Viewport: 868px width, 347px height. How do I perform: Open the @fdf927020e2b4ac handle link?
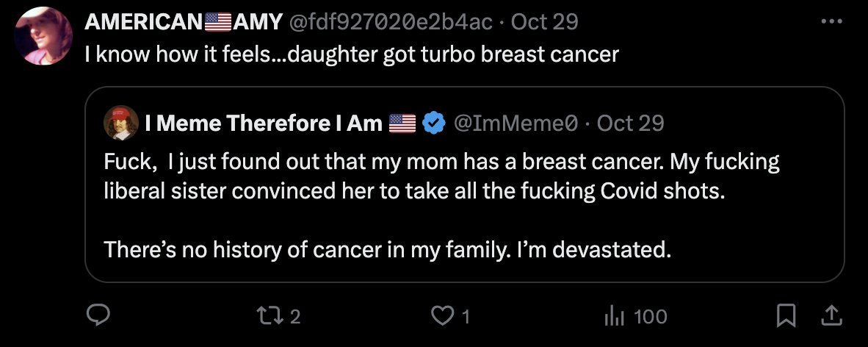tap(392, 22)
